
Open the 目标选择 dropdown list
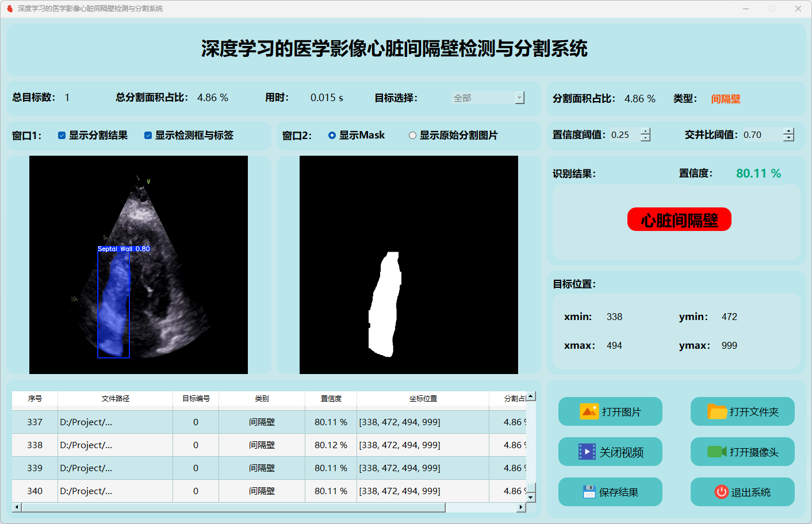(x=519, y=98)
